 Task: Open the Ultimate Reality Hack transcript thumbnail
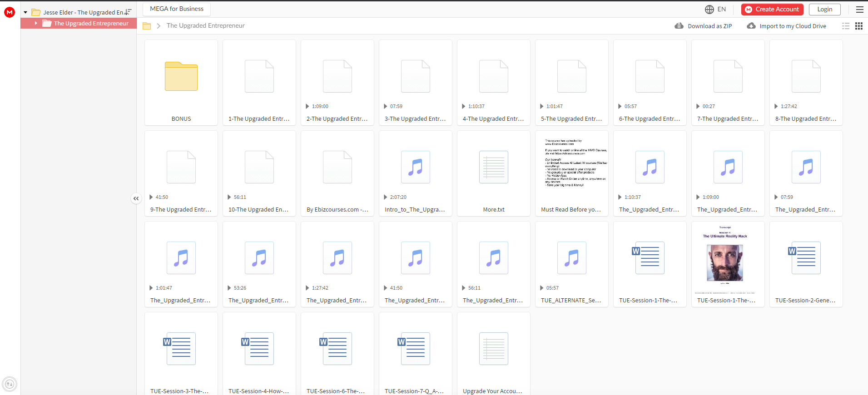(728, 264)
